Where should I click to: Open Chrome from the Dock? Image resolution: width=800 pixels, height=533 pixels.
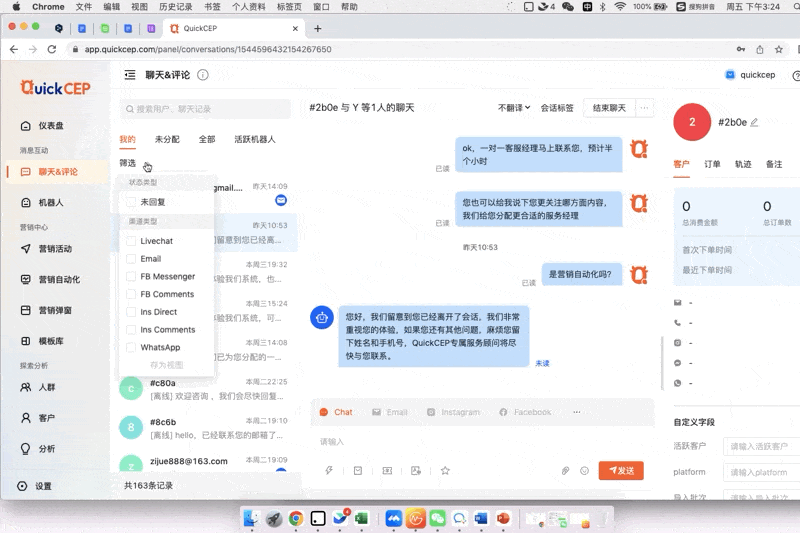tap(296, 519)
